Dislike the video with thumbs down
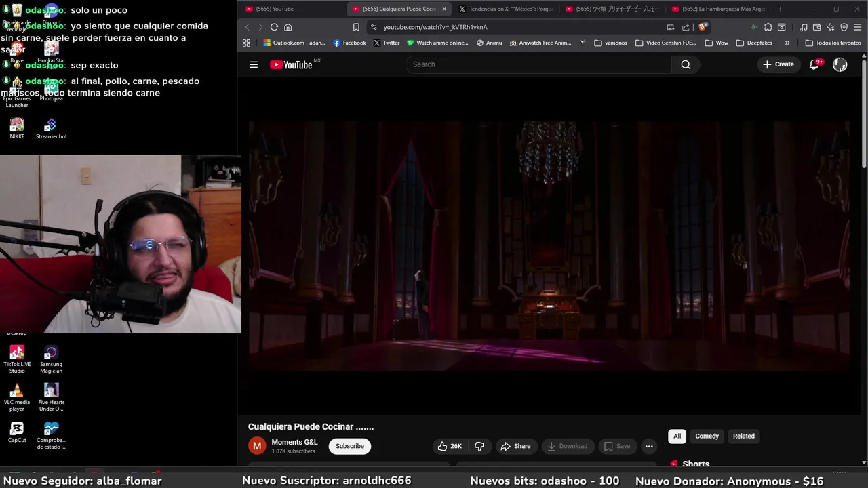 [x=479, y=446]
